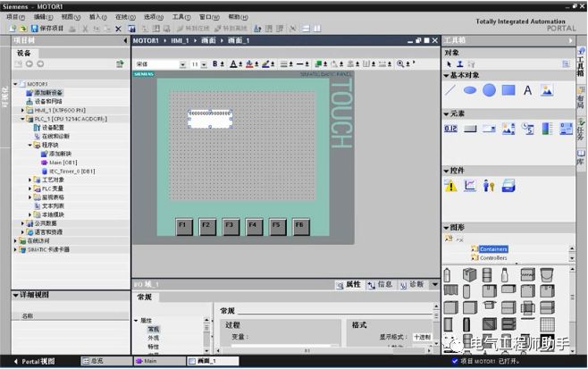Collapse the toolbox panel arrow

pos(570,40)
